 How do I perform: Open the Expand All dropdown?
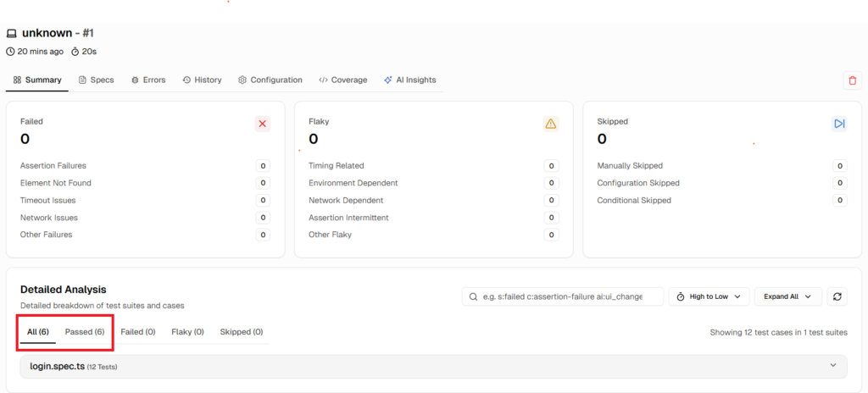[x=787, y=296]
